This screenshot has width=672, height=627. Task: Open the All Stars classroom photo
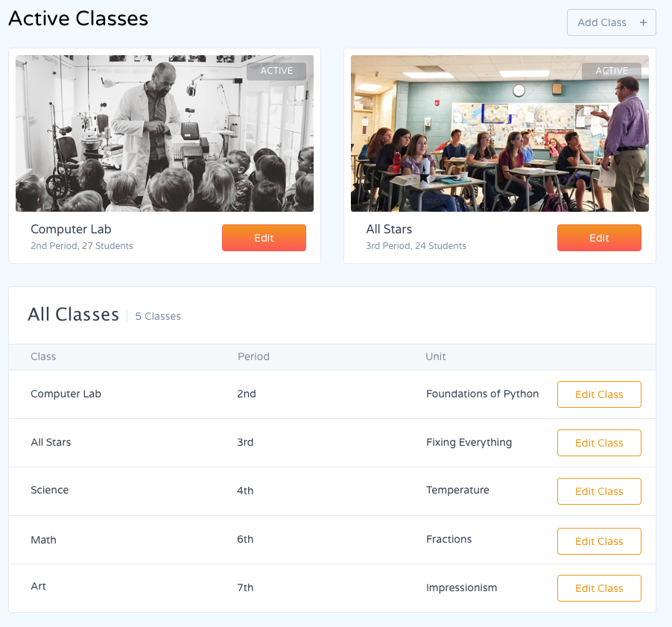(x=499, y=134)
